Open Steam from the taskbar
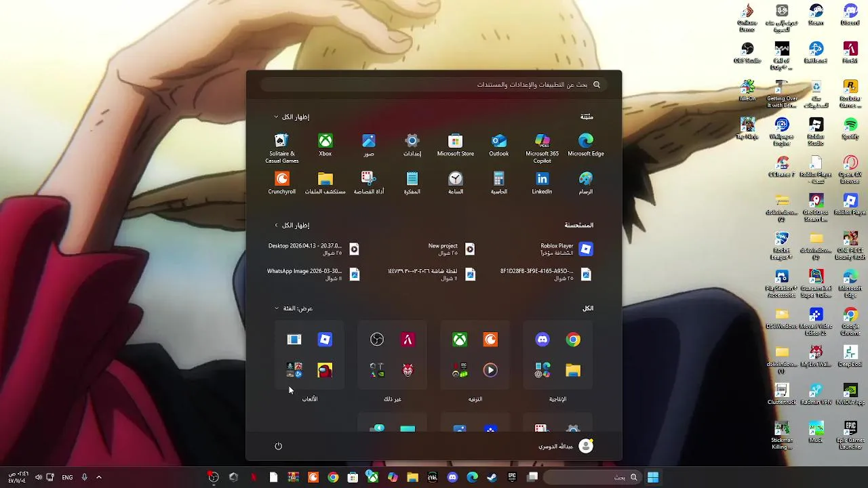This screenshot has height=488, width=868. [492, 477]
